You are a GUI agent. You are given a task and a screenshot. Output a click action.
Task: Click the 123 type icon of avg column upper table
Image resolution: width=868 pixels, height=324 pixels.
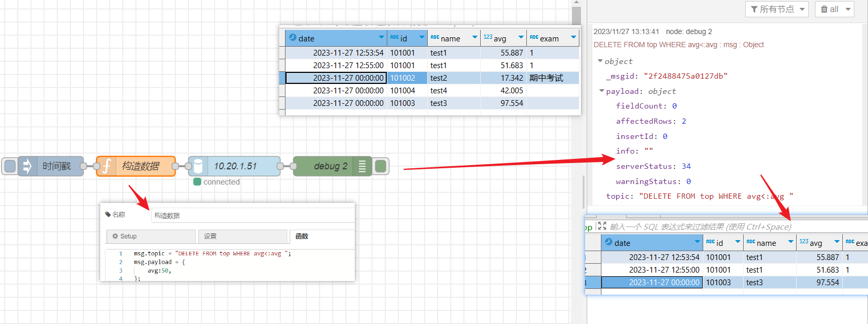point(488,37)
